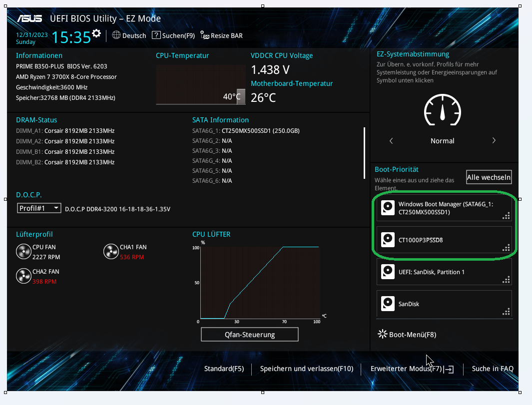The width and height of the screenshot is (532, 405).
Task: Click the ASUS logo
Action: click(x=29, y=18)
